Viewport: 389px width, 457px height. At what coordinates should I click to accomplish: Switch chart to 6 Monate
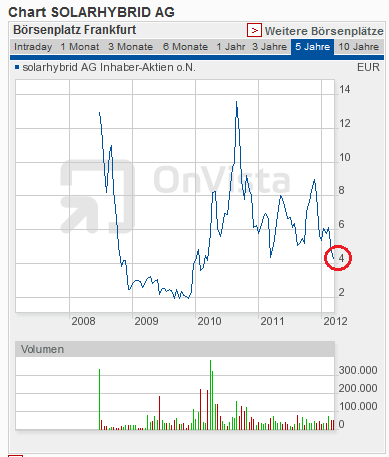point(185,47)
